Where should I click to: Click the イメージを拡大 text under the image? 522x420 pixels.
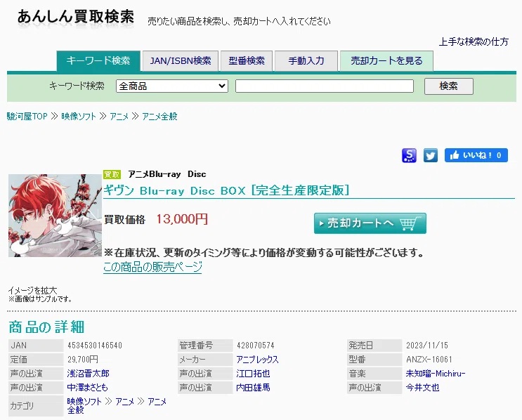coord(32,290)
